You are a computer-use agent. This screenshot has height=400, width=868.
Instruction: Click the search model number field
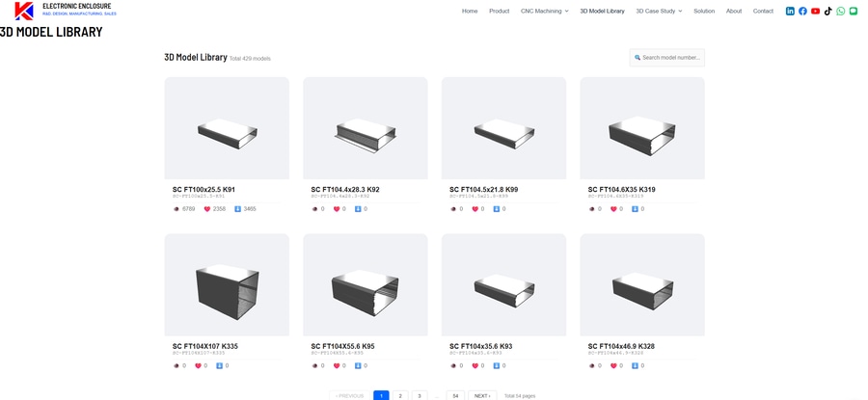point(667,58)
